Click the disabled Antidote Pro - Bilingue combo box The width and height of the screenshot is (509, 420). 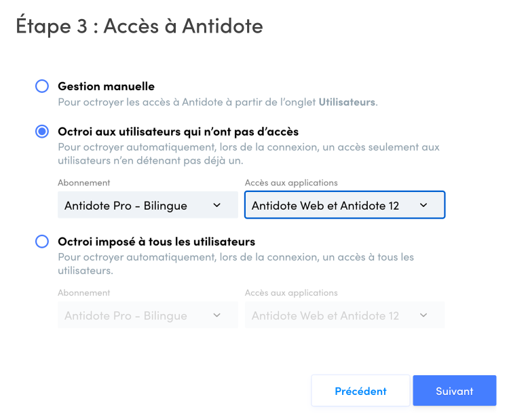point(136,316)
